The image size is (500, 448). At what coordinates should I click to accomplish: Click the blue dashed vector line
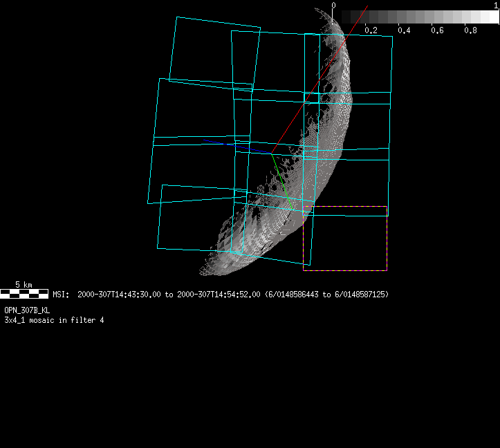pyautogui.click(x=235, y=146)
